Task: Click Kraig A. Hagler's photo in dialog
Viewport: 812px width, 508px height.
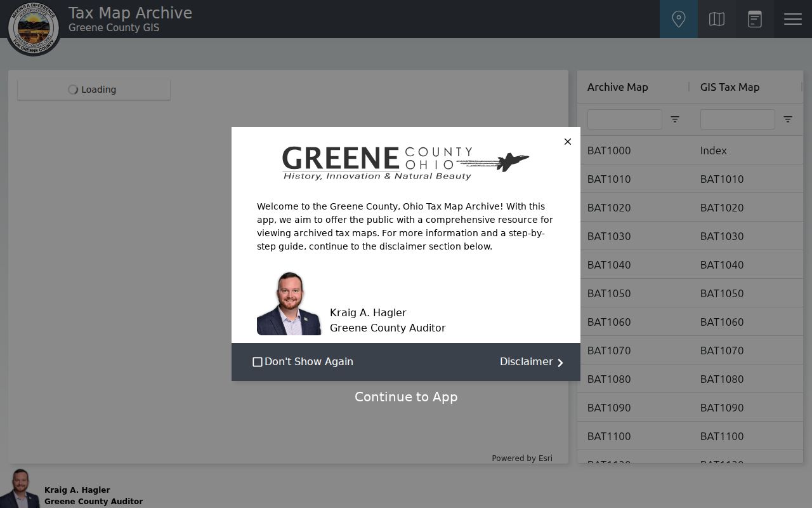Action: [289, 304]
